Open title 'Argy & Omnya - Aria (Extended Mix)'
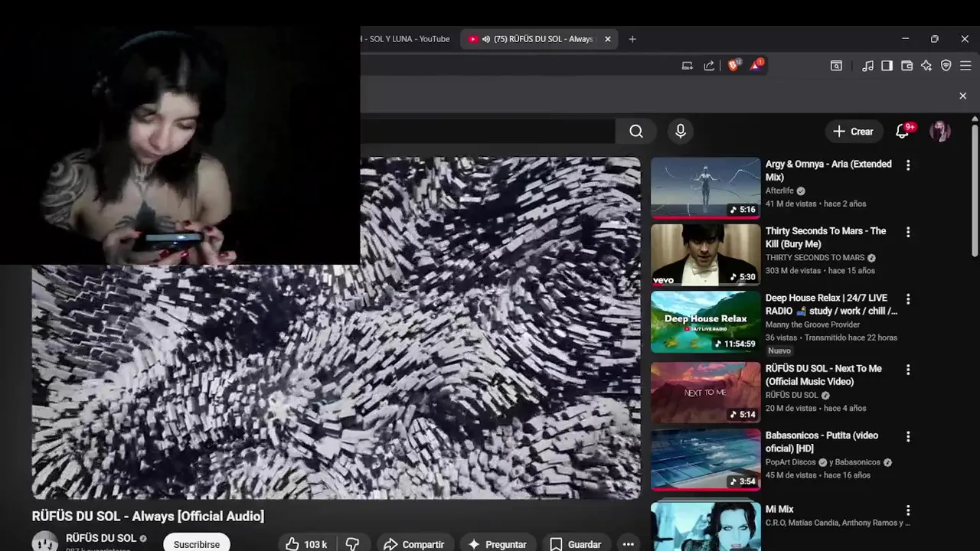The image size is (980, 551). coord(828,171)
